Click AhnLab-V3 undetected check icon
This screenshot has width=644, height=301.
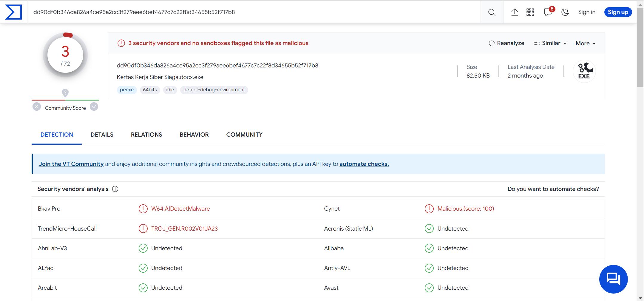pos(143,248)
